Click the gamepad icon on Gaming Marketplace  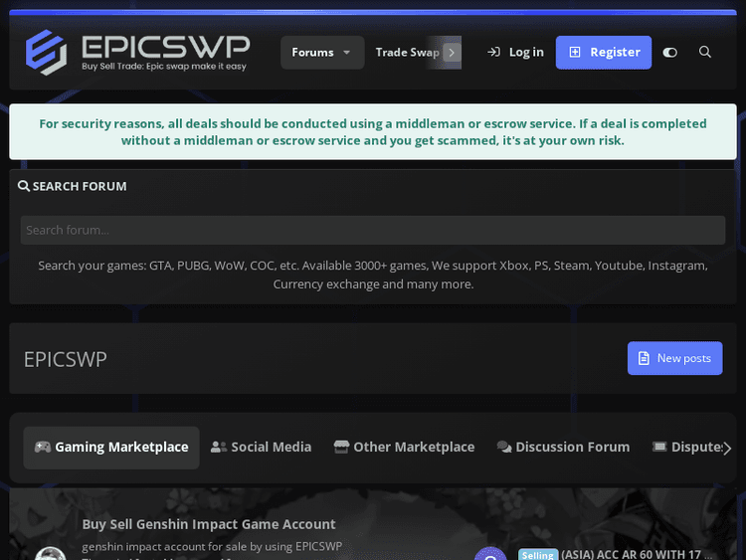(43, 448)
